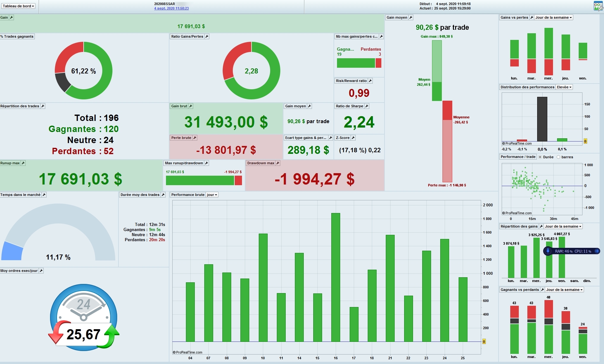Image resolution: width=604 pixels, height=364 pixels.
Task: Open the Tableau de bord dropdown
Action: 18,6
